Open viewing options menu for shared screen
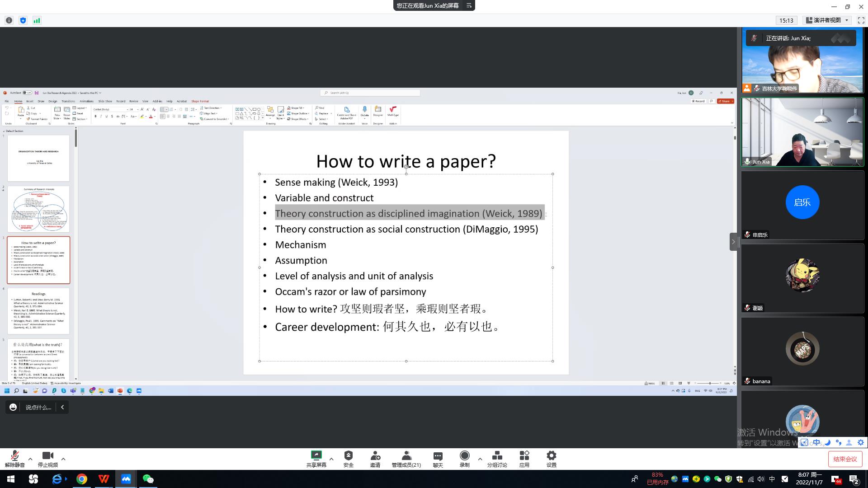 coord(469,5)
